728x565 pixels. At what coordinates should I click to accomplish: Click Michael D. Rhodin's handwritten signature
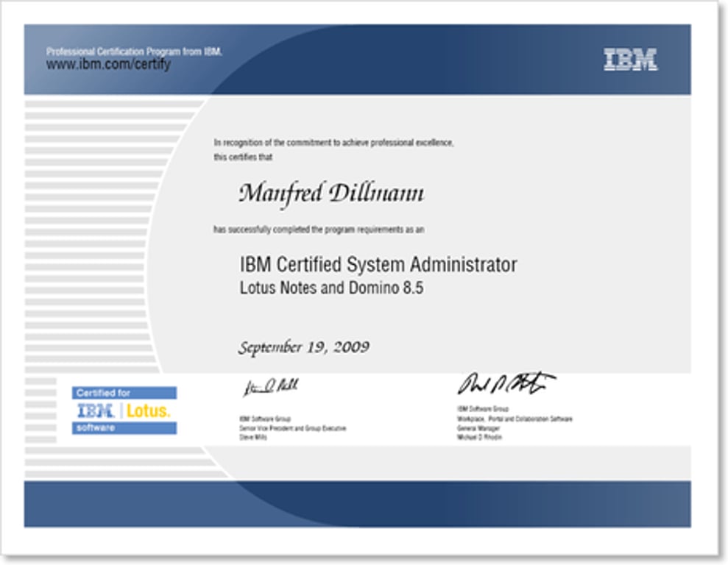[x=506, y=383]
